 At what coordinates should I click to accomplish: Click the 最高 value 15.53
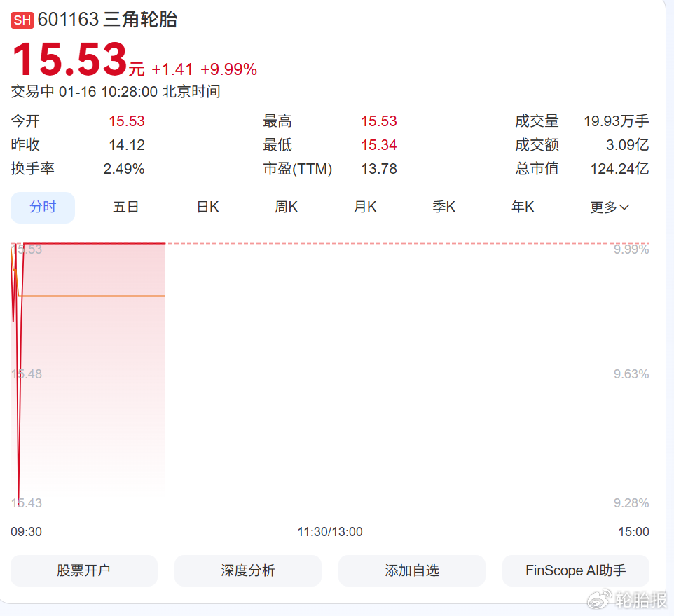coord(379,121)
